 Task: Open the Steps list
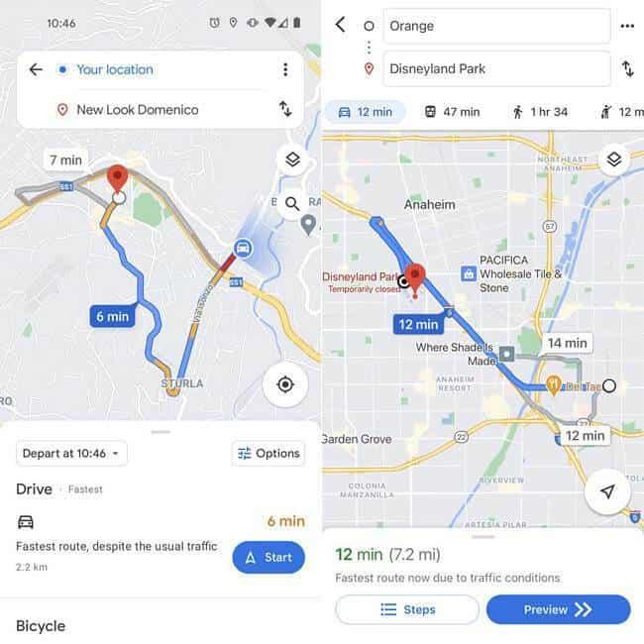407,609
